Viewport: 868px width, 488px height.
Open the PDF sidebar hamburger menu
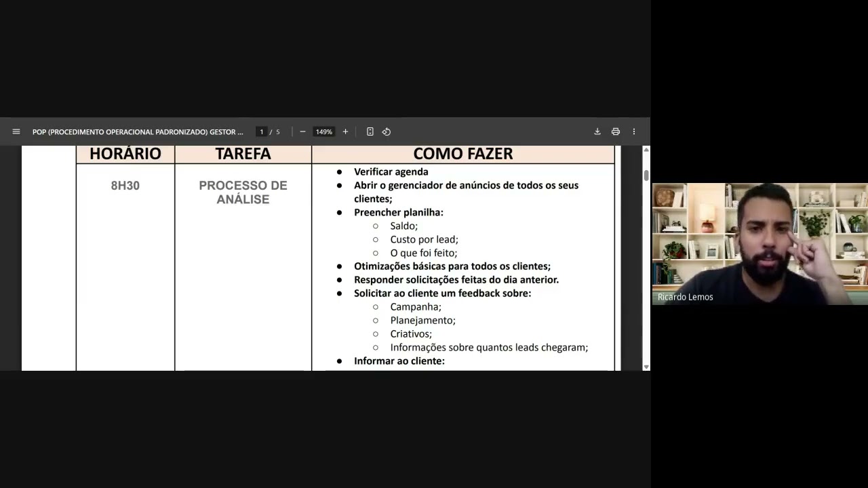tap(16, 131)
